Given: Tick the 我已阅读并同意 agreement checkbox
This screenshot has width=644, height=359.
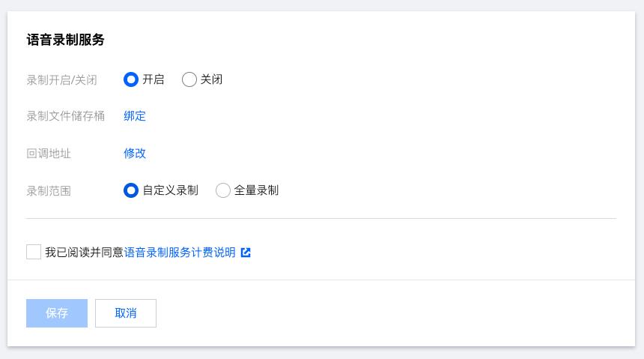Looking at the screenshot, I should (34, 252).
